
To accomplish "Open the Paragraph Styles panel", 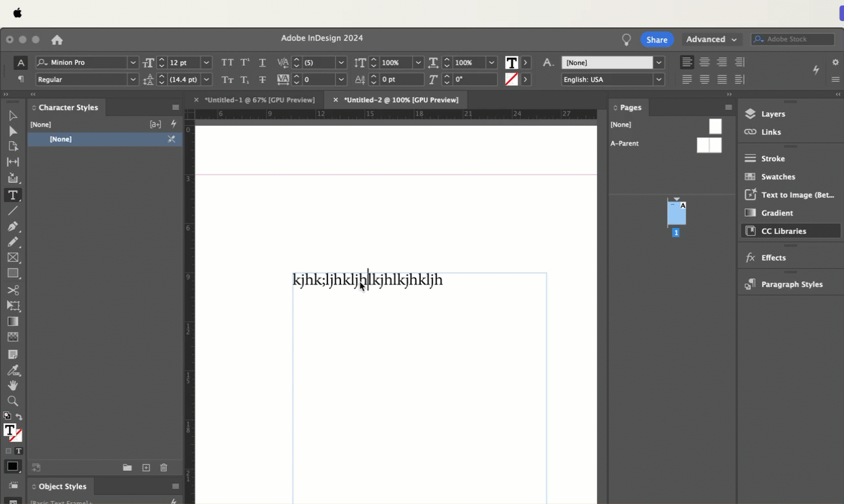I will (791, 284).
